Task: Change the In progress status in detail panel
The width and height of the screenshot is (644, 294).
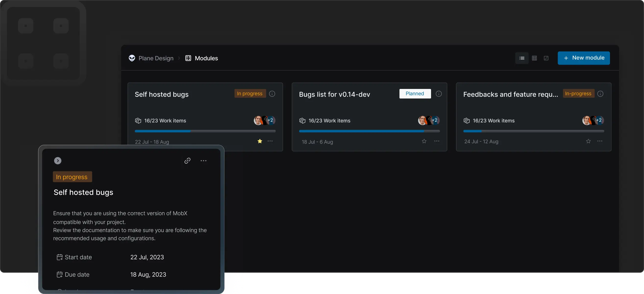Action: 72,177
